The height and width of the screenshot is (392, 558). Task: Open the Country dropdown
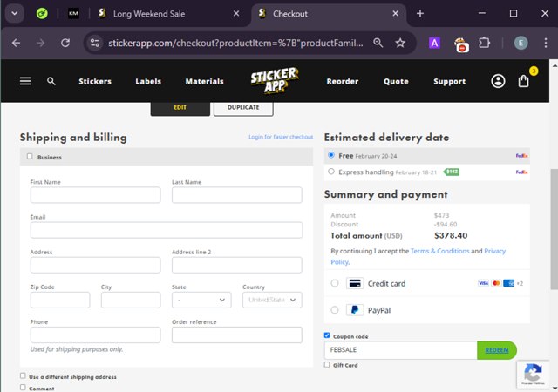pyautogui.click(x=272, y=300)
